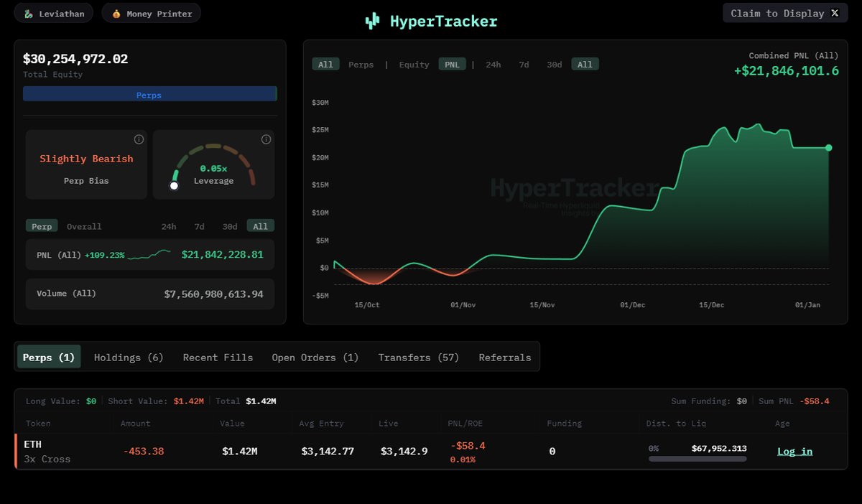
Task: Switch to the Recent Fills tab
Action: 218,357
